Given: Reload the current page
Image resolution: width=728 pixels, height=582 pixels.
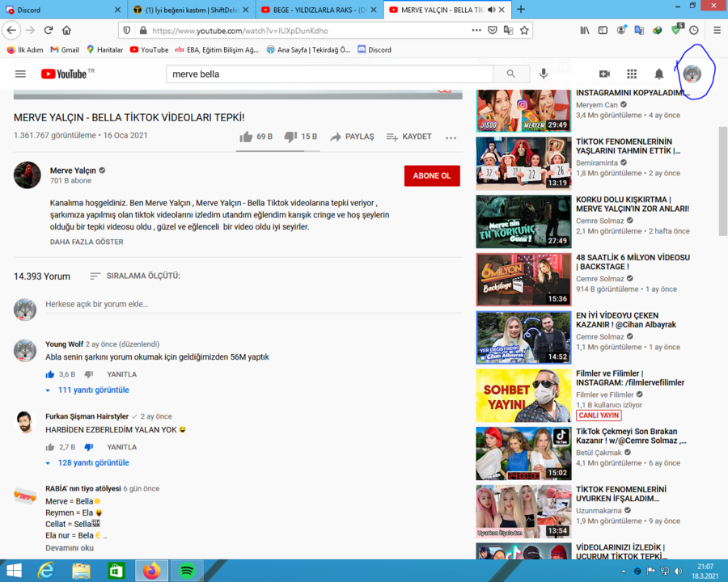Looking at the screenshot, I should tap(49, 30).
